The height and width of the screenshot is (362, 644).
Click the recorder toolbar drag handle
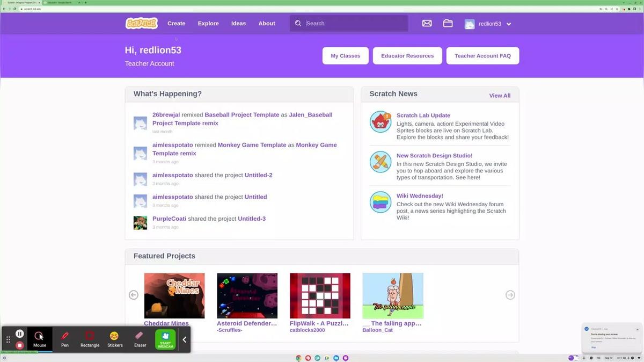pyautogui.click(x=8, y=339)
